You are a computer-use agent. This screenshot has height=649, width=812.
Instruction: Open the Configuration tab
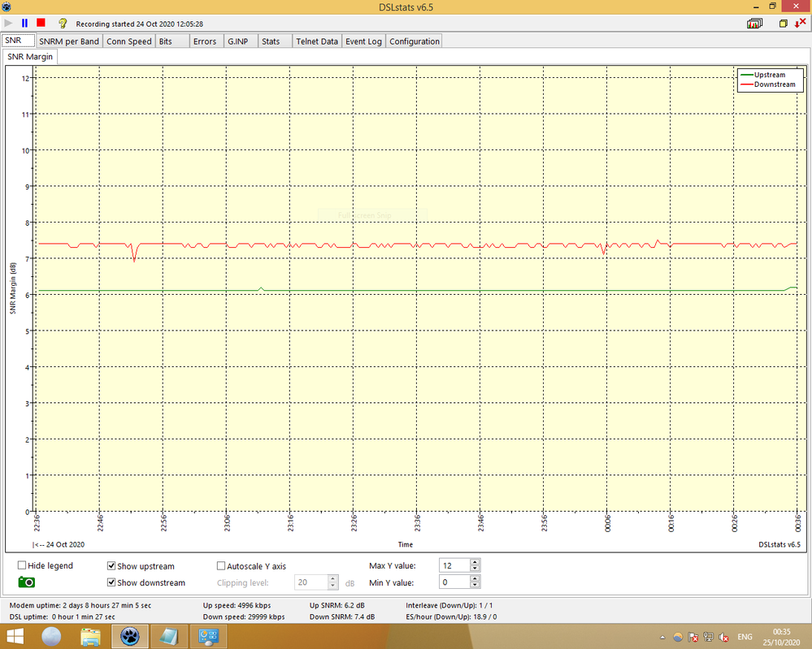[x=415, y=41]
